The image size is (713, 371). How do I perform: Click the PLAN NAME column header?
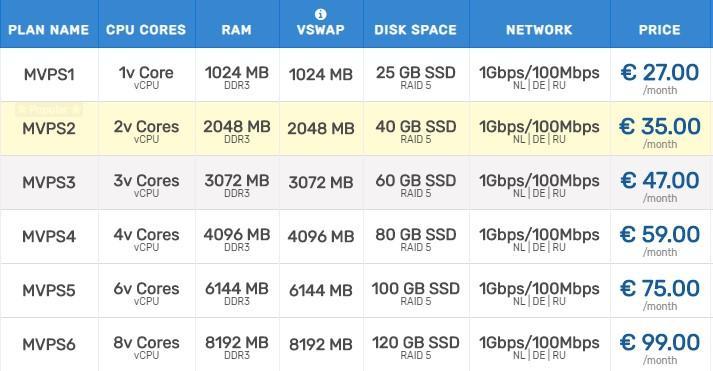coord(49,30)
